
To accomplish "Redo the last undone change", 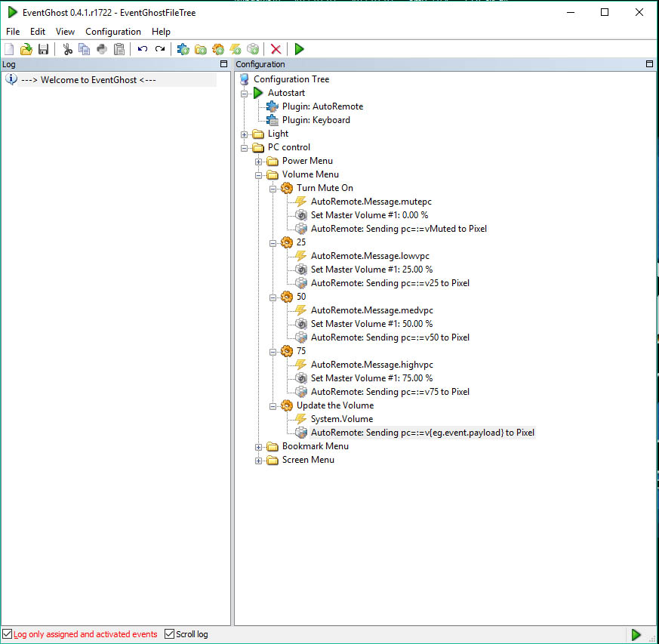I will [x=160, y=49].
